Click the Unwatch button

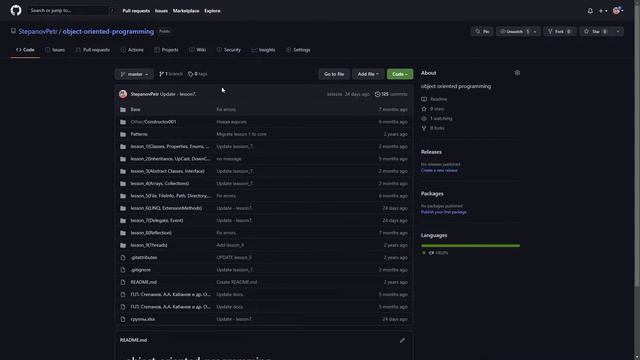(x=513, y=31)
